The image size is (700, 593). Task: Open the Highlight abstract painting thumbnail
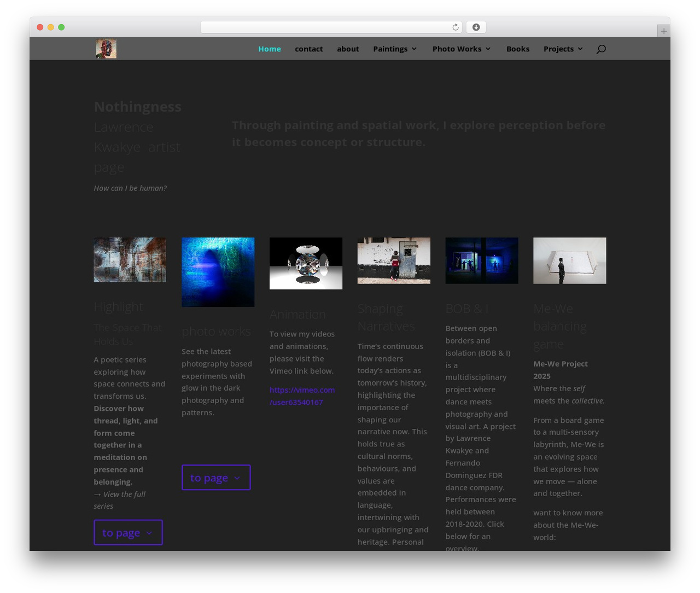tap(130, 260)
